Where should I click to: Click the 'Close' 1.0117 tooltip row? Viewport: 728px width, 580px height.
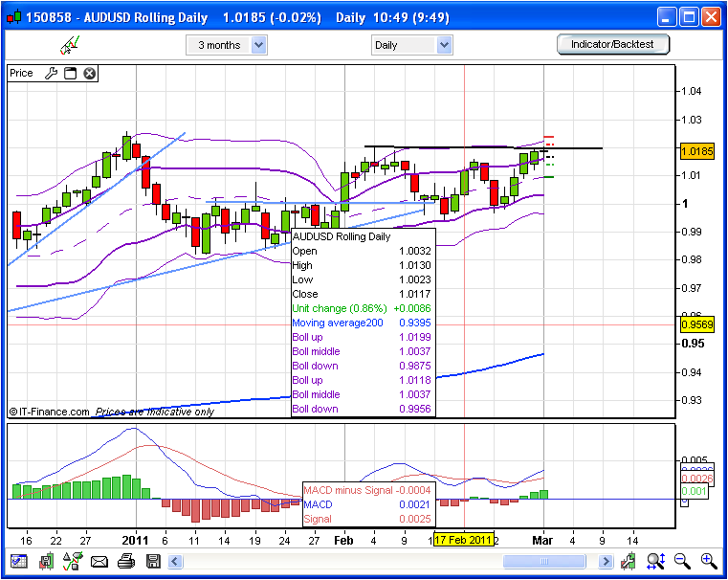[362, 294]
